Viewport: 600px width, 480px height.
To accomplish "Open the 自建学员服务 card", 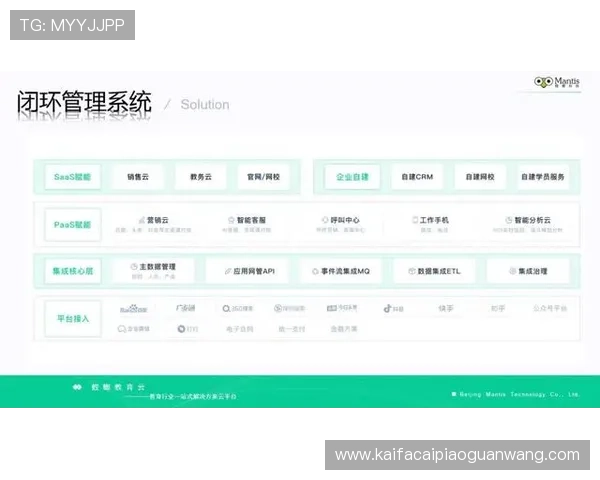I will click(x=543, y=177).
